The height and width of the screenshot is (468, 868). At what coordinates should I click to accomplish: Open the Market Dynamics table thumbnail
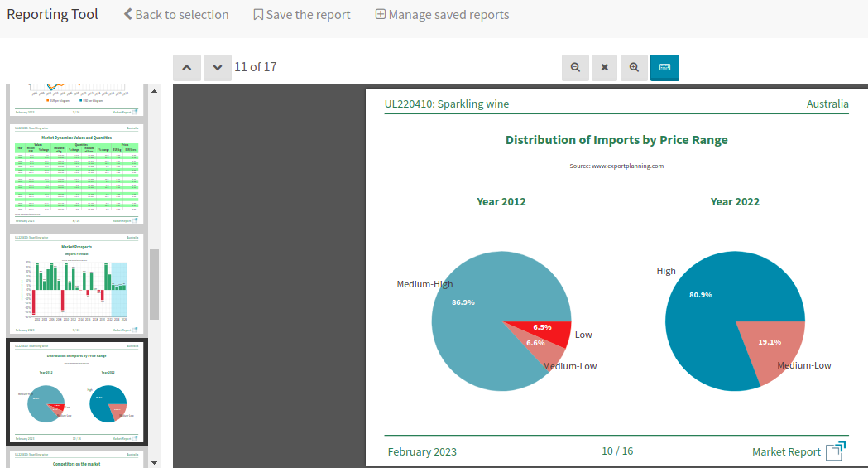pos(76,174)
